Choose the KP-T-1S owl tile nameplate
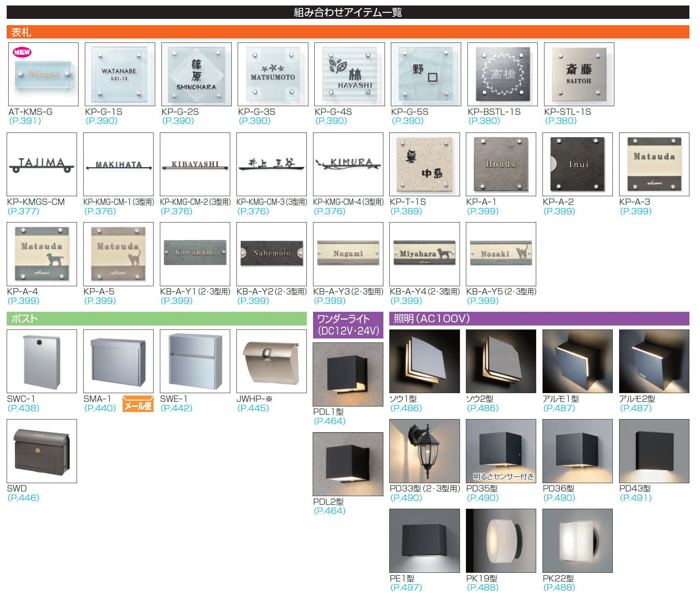This screenshot has height=596, width=700. coord(424,164)
